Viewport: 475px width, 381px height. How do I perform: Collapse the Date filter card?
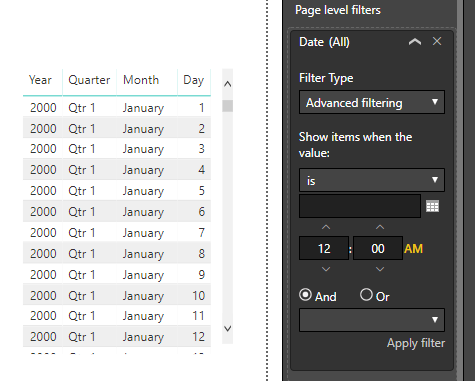coord(415,42)
